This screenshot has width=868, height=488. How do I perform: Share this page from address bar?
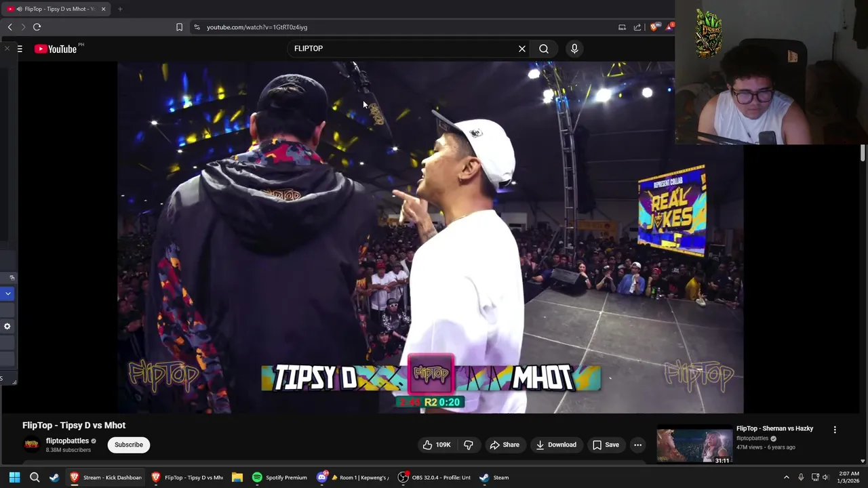pos(637,27)
